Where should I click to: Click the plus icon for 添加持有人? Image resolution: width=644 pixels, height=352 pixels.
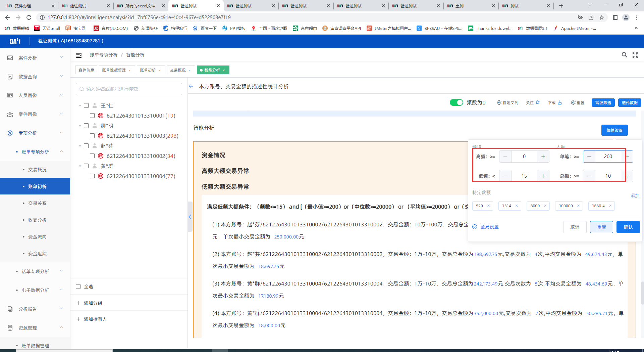point(78,319)
